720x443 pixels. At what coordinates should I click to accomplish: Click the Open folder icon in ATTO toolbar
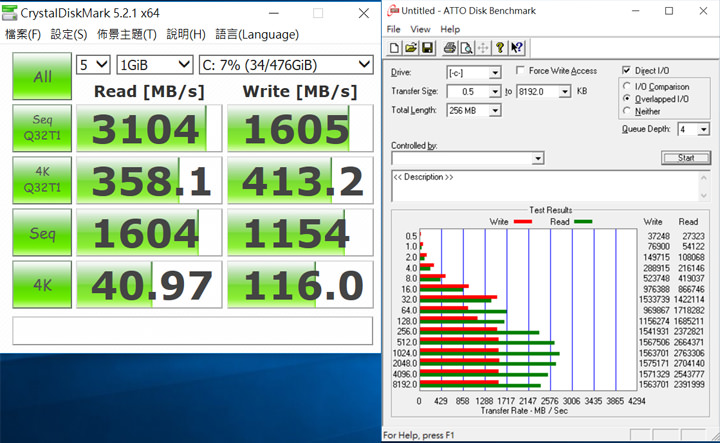click(411, 48)
